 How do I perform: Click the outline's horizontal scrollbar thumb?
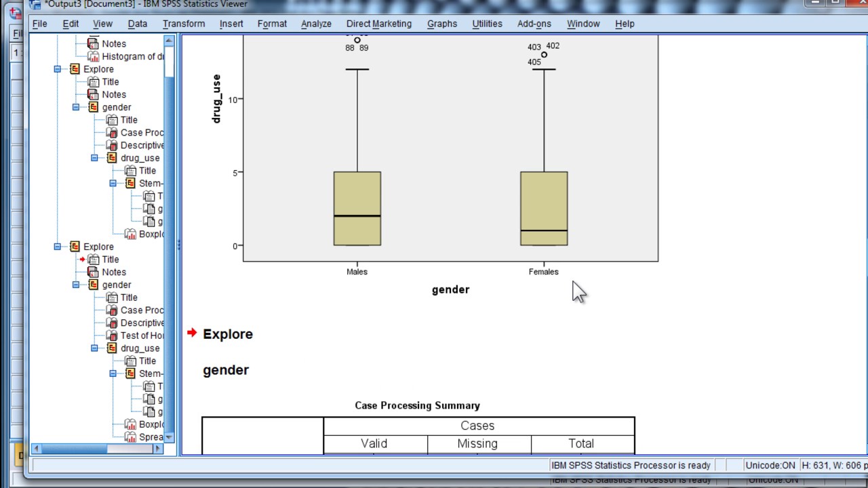[74, 448]
